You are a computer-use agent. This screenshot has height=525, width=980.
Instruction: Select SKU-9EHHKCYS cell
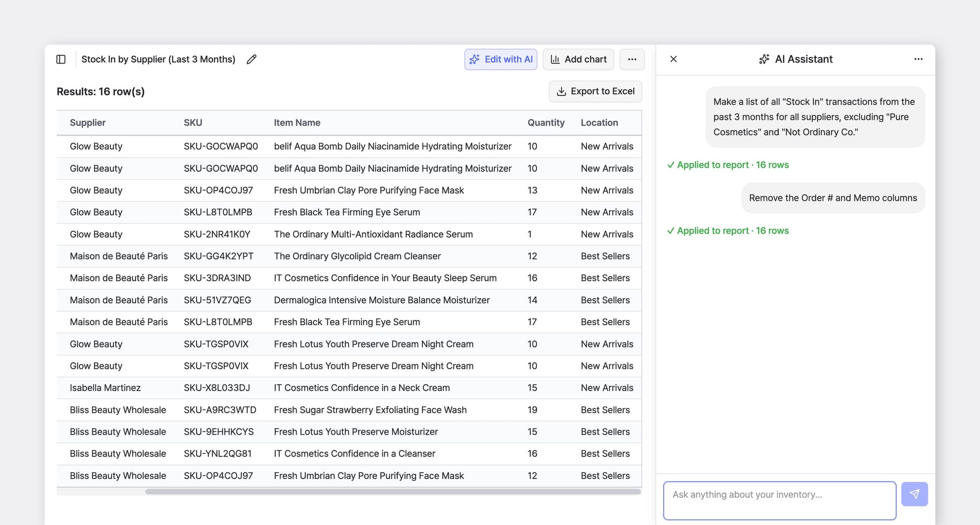[x=219, y=432]
